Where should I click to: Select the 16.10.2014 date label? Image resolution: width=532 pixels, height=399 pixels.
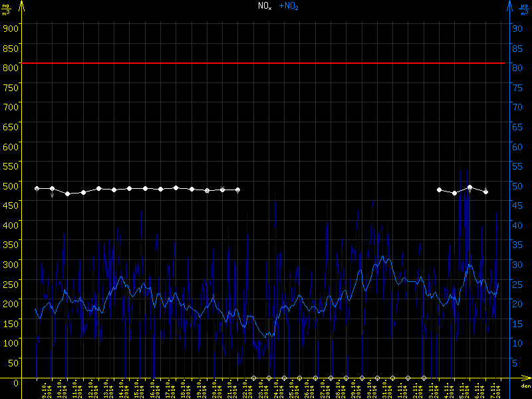(154, 390)
